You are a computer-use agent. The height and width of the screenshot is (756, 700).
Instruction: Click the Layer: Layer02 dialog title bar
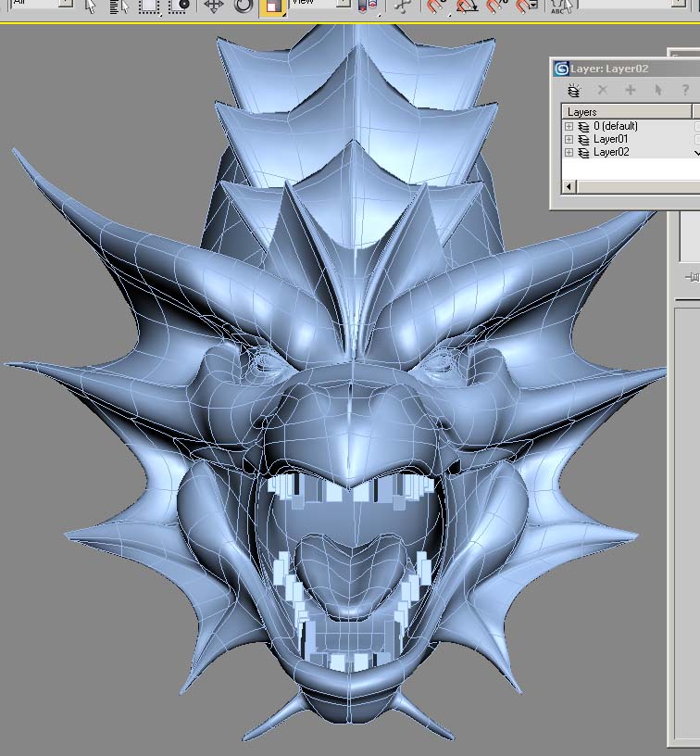click(x=625, y=69)
